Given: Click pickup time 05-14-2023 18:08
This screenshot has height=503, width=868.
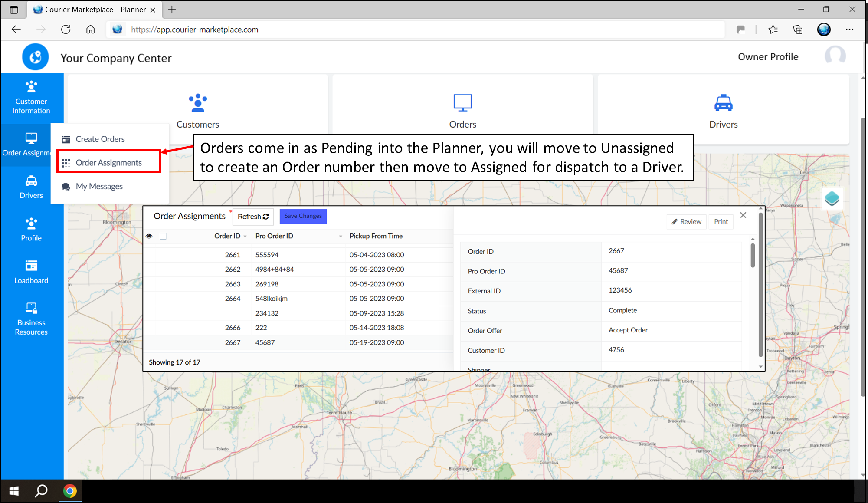Looking at the screenshot, I should (x=377, y=328).
